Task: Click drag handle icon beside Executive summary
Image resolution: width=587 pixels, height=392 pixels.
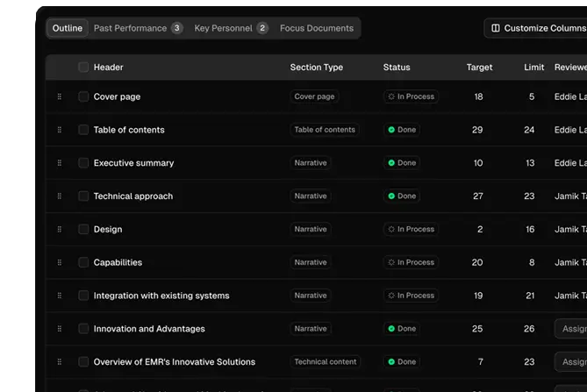Action: pyautogui.click(x=60, y=163)
